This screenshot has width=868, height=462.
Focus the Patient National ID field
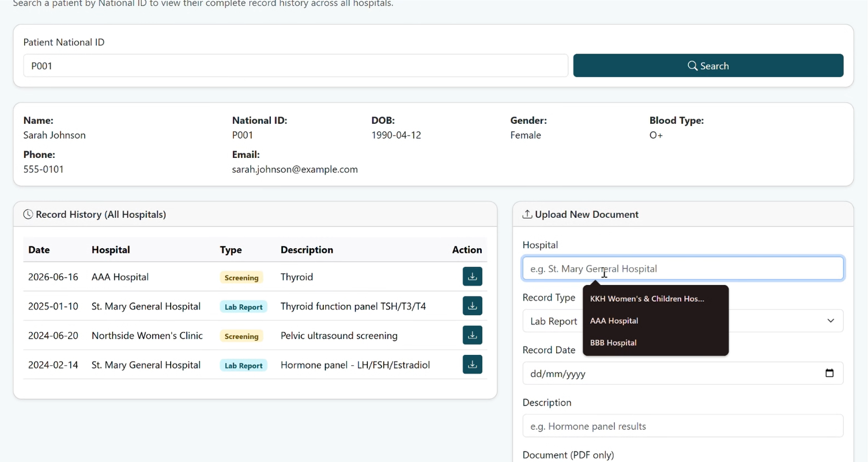click(296, 66)
